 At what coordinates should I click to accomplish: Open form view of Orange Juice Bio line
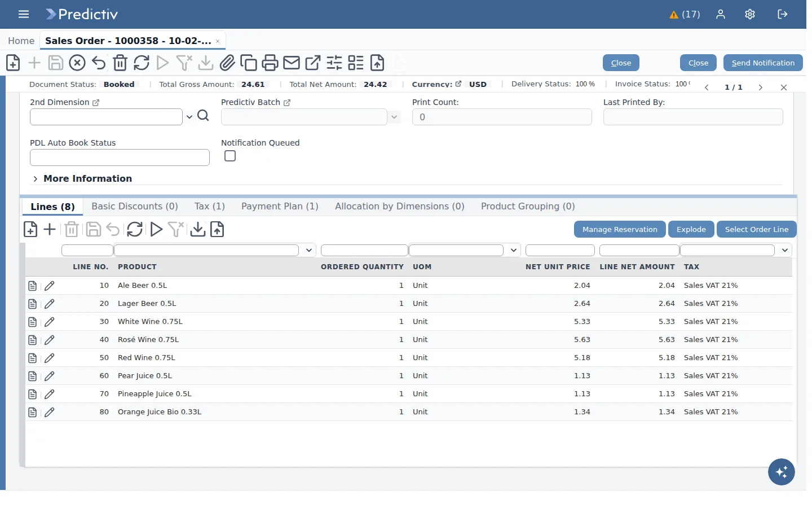pyautogui.click(x=33, y=412)
